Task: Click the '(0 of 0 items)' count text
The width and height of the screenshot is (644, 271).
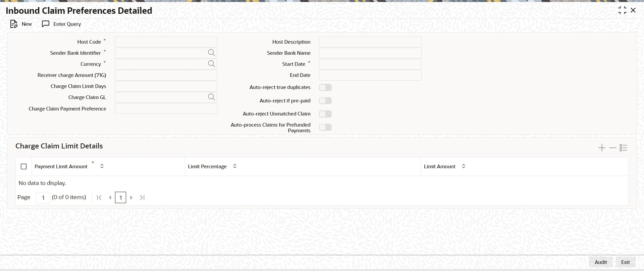Action: point(69,197)
